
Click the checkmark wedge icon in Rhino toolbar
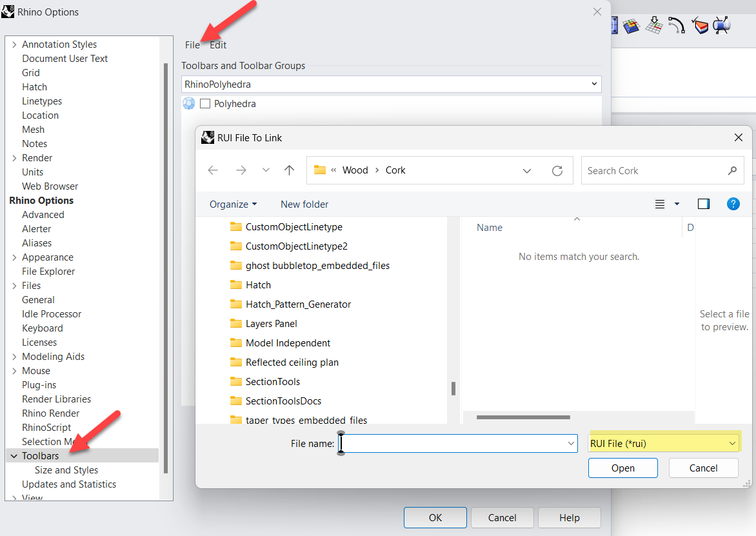click(x=700, y=25)
